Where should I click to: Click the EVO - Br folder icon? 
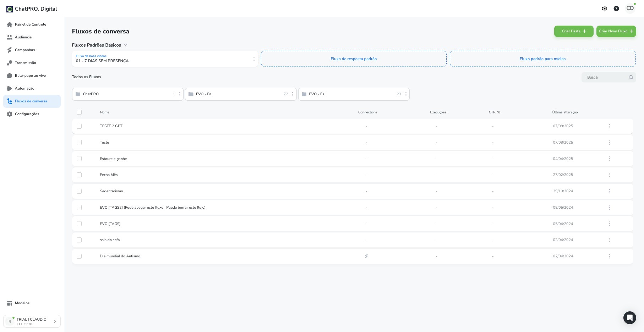[191, 94]
